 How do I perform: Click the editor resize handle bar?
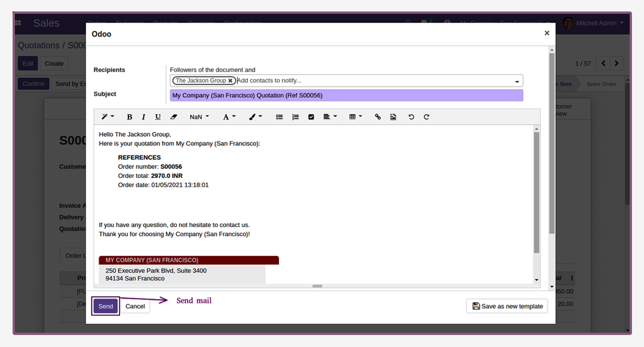pyautogui.click(x=317, y=286)
